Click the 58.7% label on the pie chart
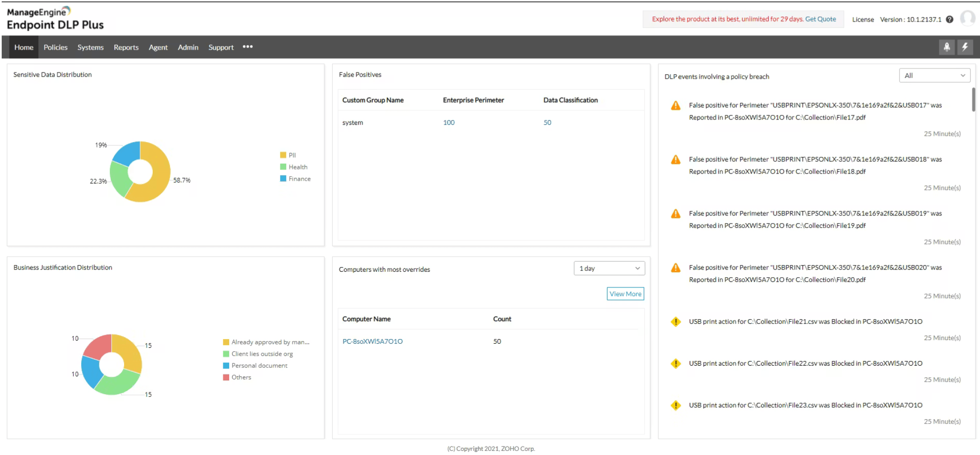The height and width of the screenshot is (455, 980). tap(182, 180)
